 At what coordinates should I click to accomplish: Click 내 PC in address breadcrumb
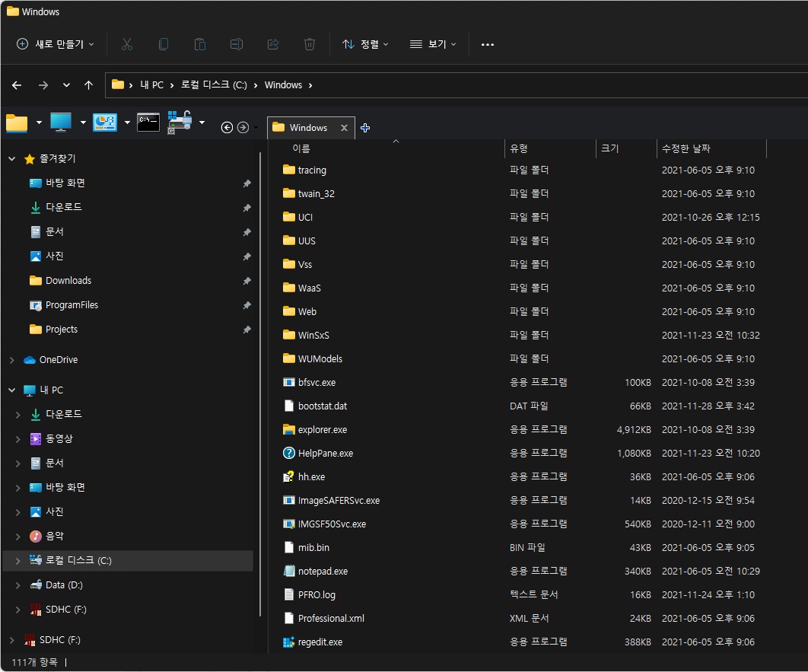tap(151, 85)
